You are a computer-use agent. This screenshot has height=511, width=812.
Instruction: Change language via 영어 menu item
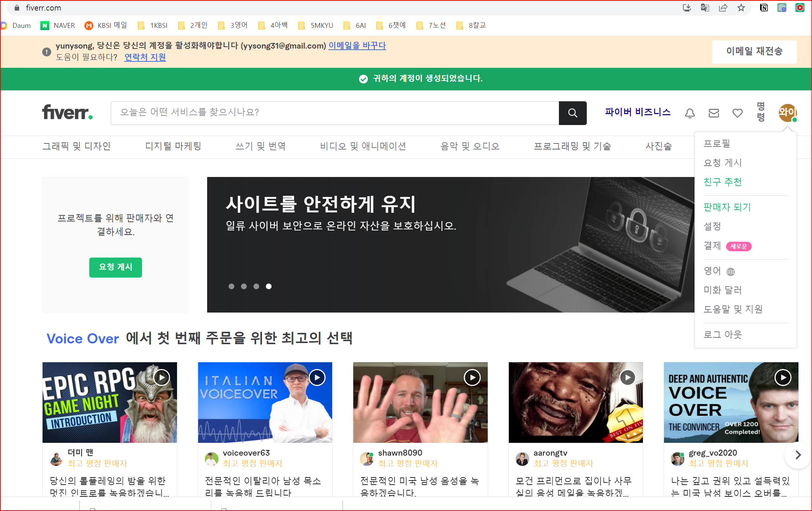719,271
